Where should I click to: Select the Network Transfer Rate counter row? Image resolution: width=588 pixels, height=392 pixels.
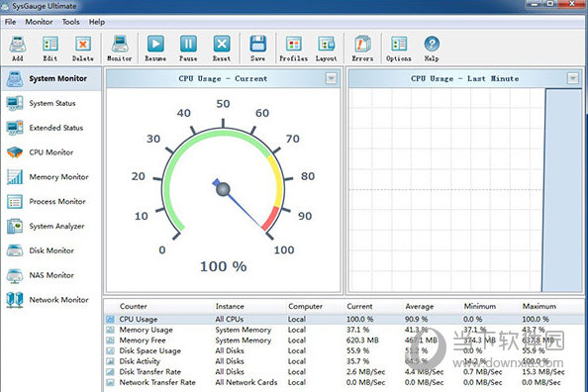(x=344, y=382)
